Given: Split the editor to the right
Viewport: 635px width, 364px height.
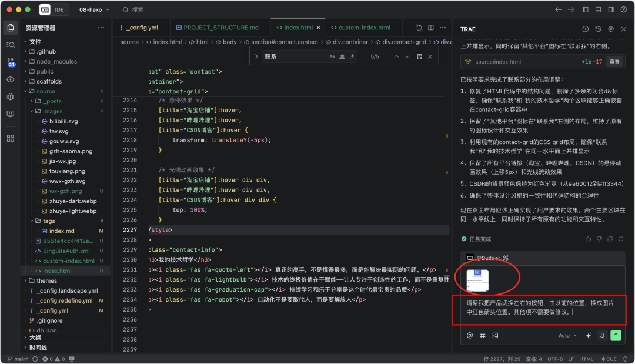Looking at the screenshot, I should coord(431,28).
